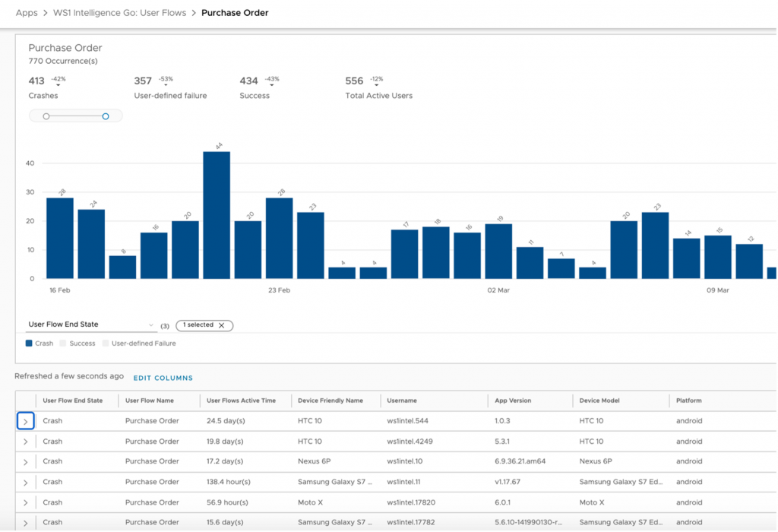Viewport: 778px width, 532px height.
Task: Open WS1 Intelligence Go: User Flows breadcrumb
Action: (x=119, y=13)
